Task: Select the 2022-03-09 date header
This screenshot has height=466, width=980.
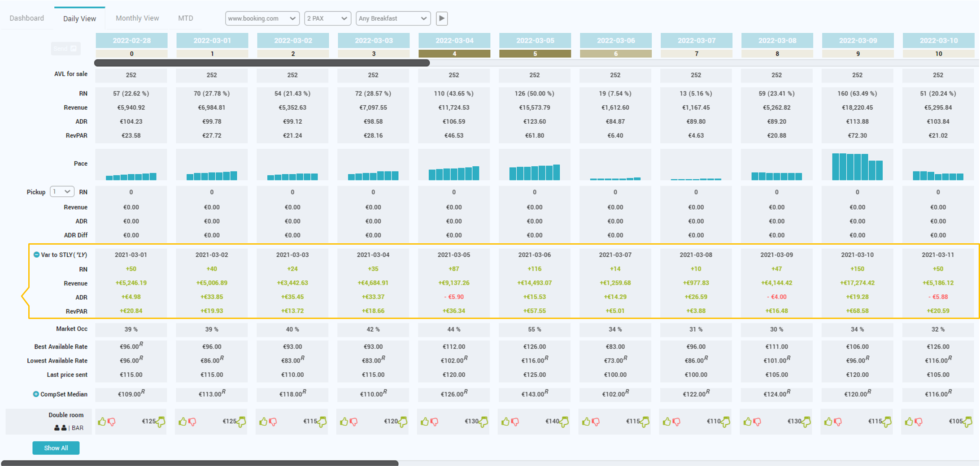Action: [858, 40]
